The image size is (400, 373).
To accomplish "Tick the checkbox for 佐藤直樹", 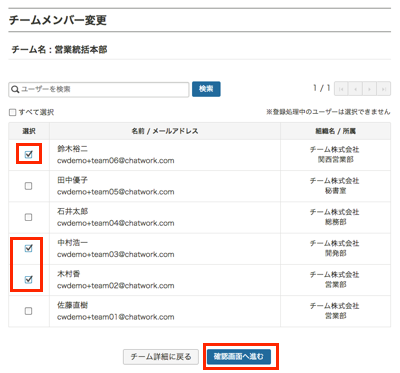I will pyautogui.click(x=29, y=311).
